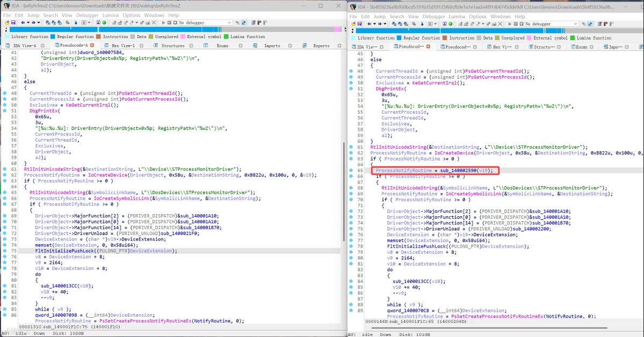Toggle the breakpoint dot on line 65, right pseudocode
644x337 pixels.
point(351,171)
